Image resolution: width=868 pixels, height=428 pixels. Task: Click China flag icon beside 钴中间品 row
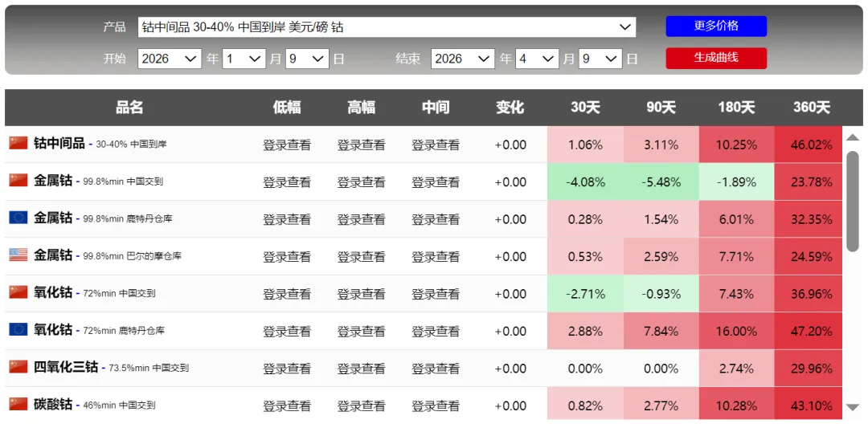point(18,143)
